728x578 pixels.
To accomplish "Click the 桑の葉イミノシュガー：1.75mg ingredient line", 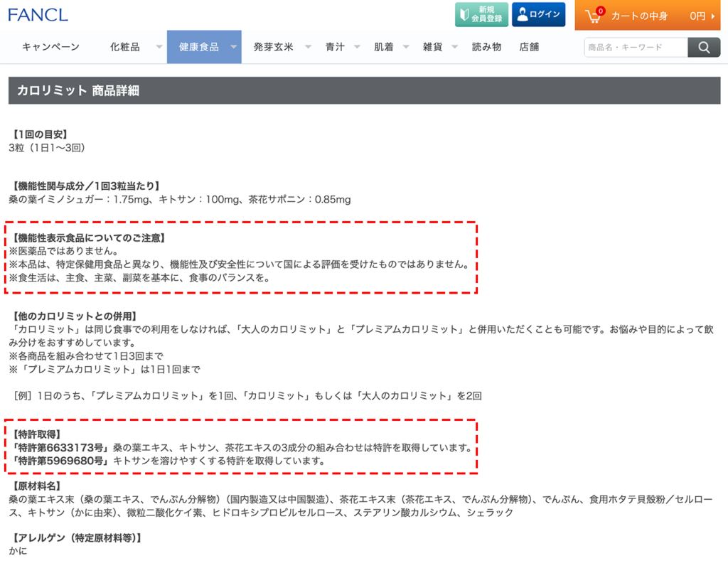I will pyautogui.click(x=180, y=199).
